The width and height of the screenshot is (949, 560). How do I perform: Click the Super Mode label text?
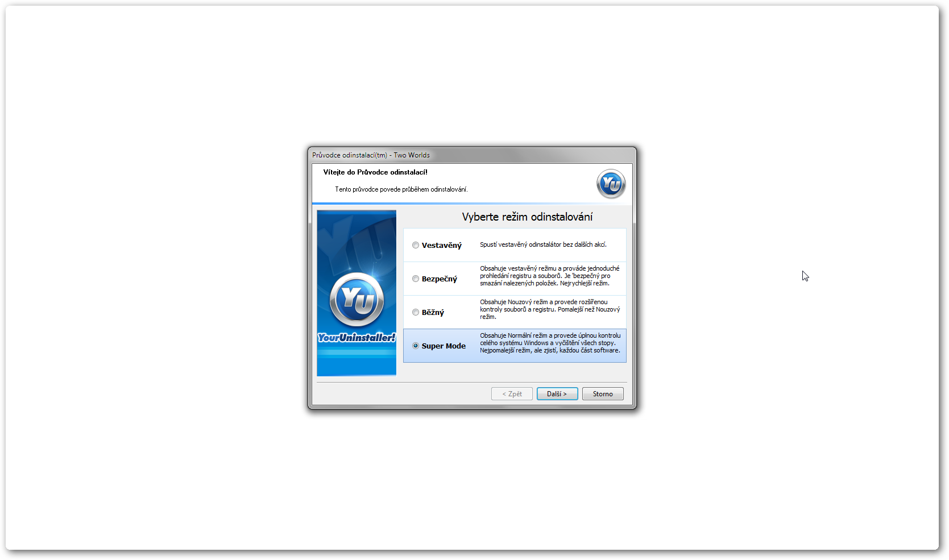click(444, 346)
